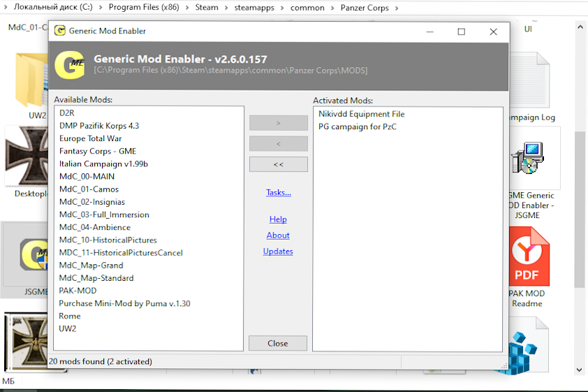Minimize the Generic Mod Enabler window
This screenshot has width=588, height=392.
pyautogui.click(x=429, y=31)
